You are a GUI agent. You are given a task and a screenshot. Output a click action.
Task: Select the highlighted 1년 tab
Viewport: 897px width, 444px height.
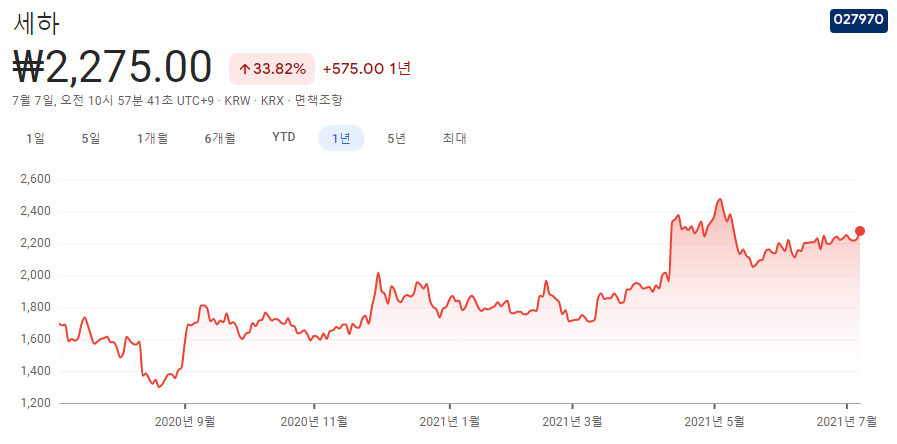(x=341, y=138)
